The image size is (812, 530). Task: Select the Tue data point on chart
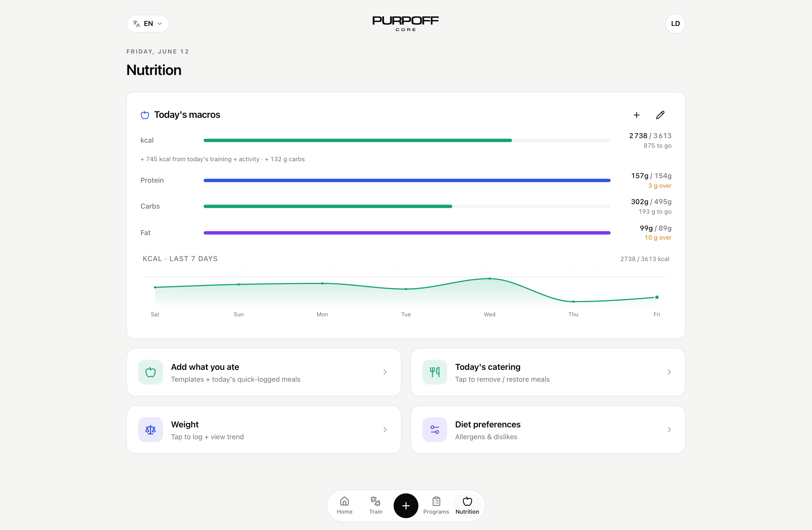pyautogui.click(x=406, y=289)
